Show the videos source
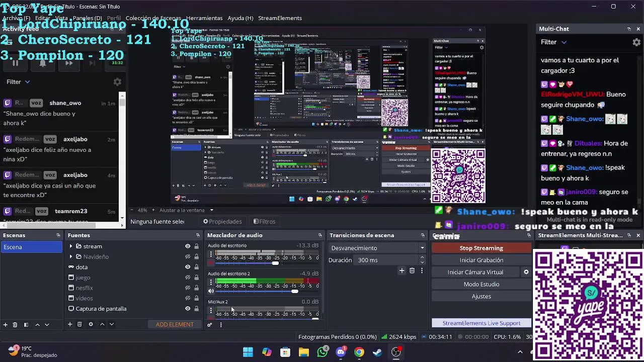This screenshot has height=362, width=644. point(188,298)
